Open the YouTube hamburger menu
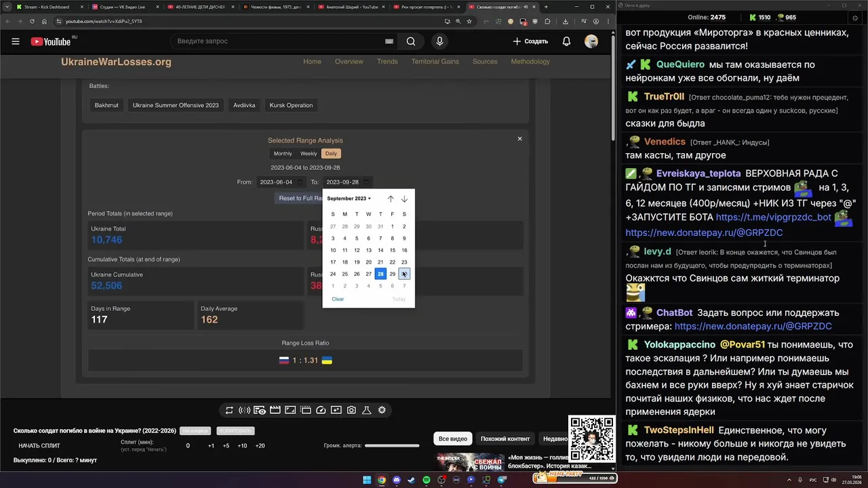This screenshot has height=488, width=868. [x=15, y=41]
